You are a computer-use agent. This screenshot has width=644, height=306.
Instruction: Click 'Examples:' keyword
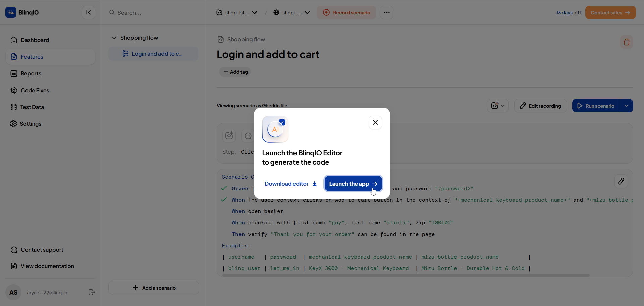[x=236, y=246]
